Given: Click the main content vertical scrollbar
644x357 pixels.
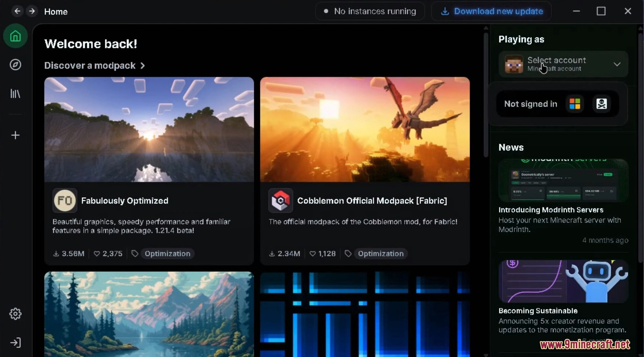Looking at the screenshot, I should pos(486,95).
